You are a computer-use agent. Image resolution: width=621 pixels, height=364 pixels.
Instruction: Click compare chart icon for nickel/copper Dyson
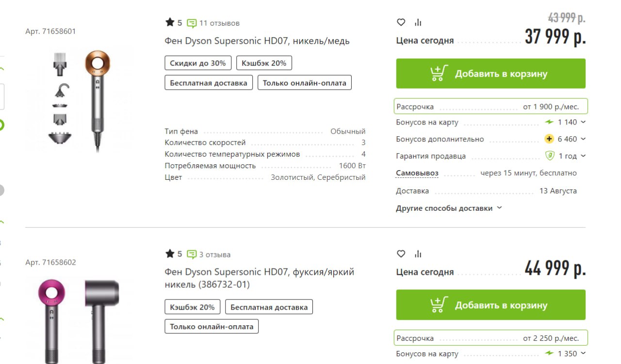(418, 22)
